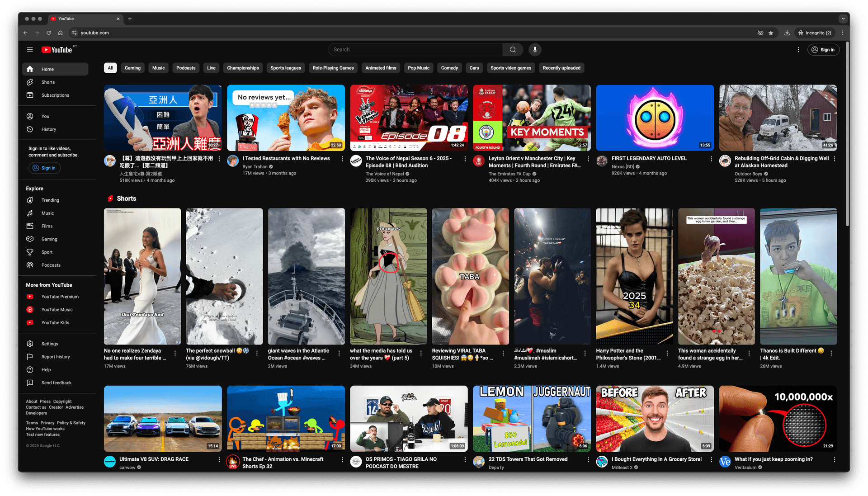868x496 pixels.
Task: Select the Shorts icon in the sidebar
Action: tap(30, 82)
